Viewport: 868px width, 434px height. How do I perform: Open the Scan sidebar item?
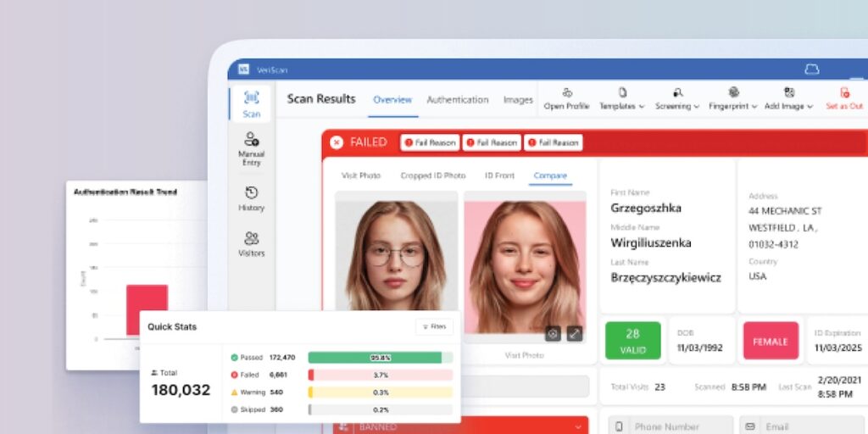point(251,103)
